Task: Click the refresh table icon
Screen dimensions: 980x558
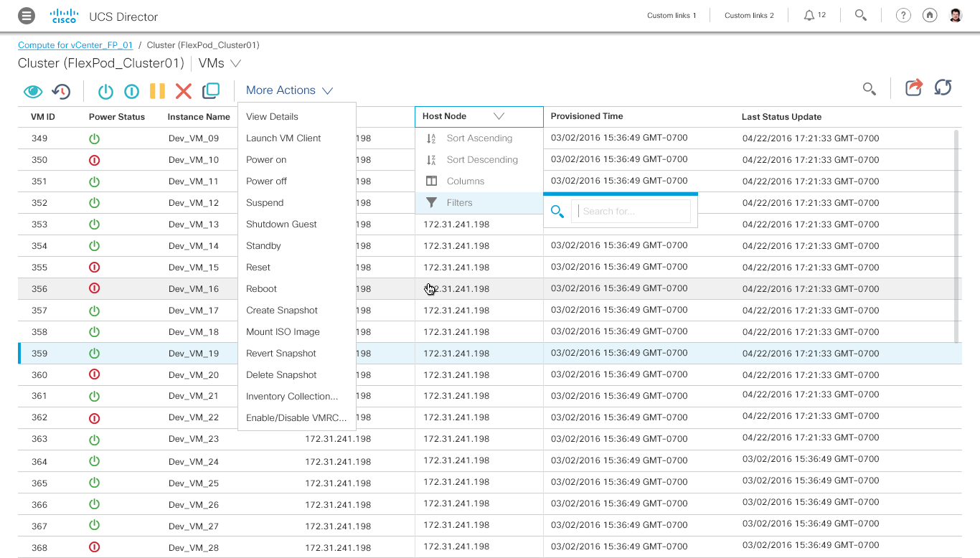Action: [943, 88]
